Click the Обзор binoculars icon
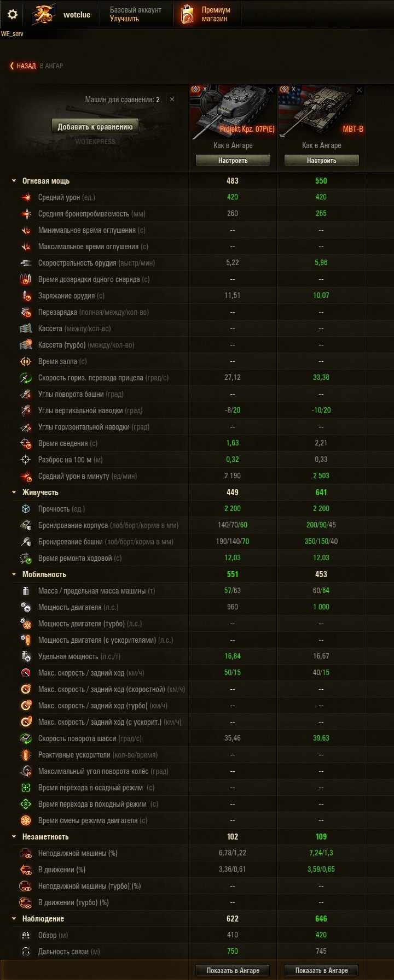 (26, 935)
